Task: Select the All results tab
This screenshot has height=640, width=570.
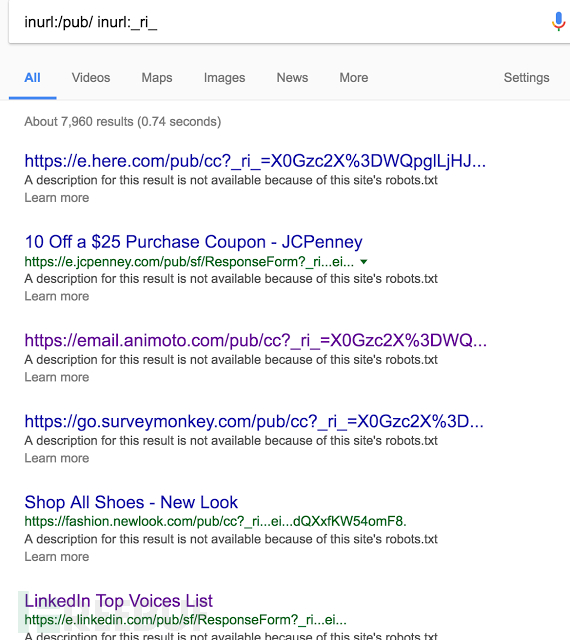Action: point(32,78)
